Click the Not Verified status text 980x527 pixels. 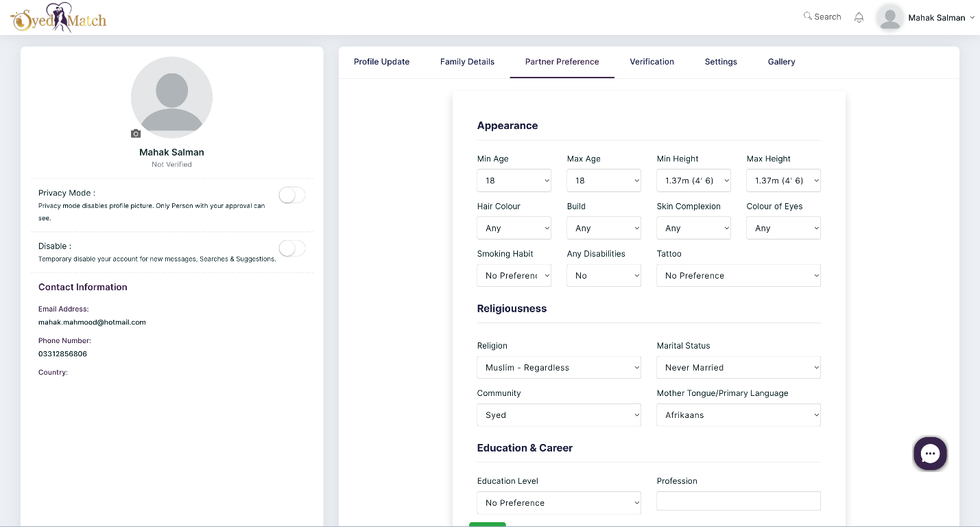click(171, 165)
